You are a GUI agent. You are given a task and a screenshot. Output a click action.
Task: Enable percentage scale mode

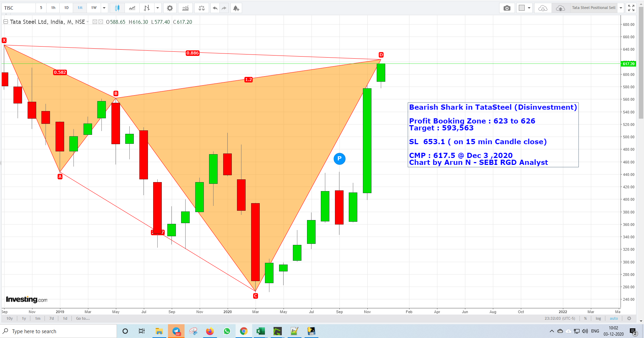click(x=585, y=318)
